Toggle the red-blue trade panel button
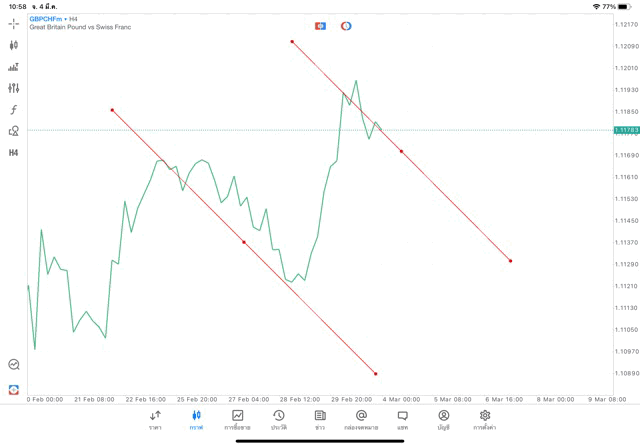 [320, 26]
